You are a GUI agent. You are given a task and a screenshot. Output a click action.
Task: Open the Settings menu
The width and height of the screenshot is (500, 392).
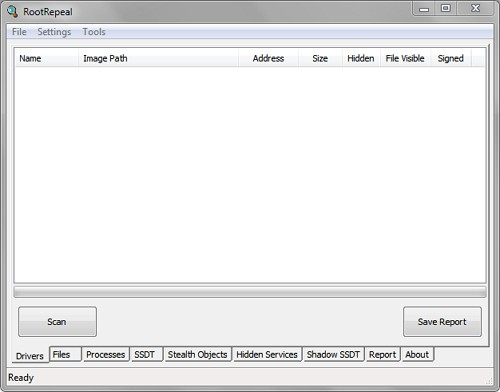pyautogui.click(x=54, y=32)
